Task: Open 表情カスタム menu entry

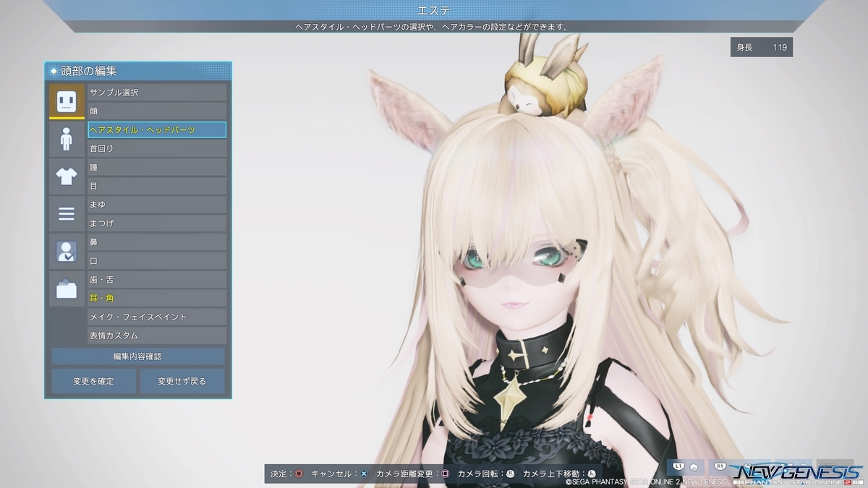Action: [x=157, y=336]
